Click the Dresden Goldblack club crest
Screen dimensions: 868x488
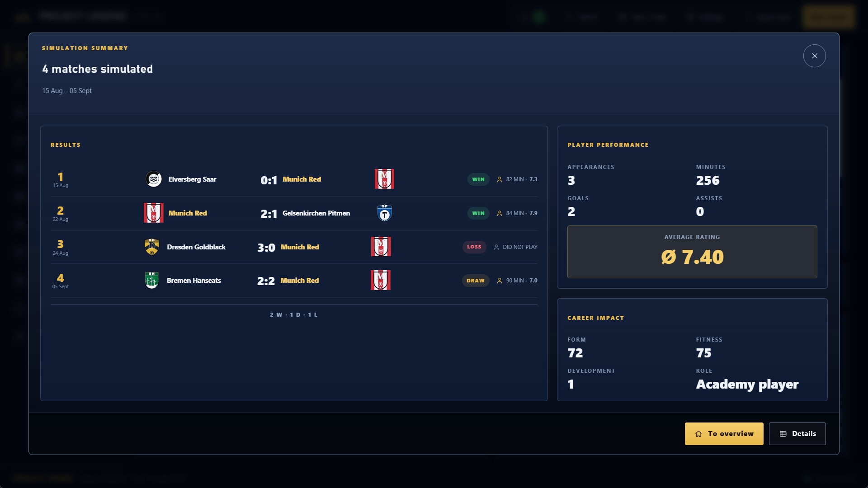(152, 247)
